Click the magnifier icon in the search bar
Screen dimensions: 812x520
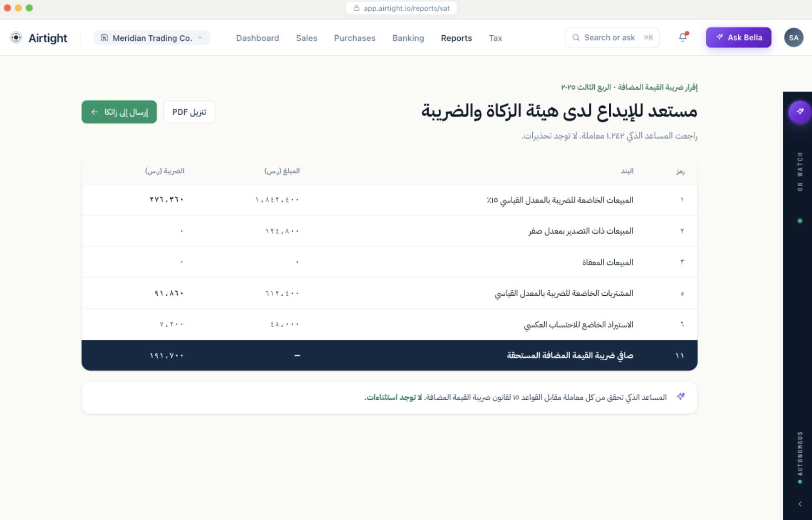click(x=576, y=37)
